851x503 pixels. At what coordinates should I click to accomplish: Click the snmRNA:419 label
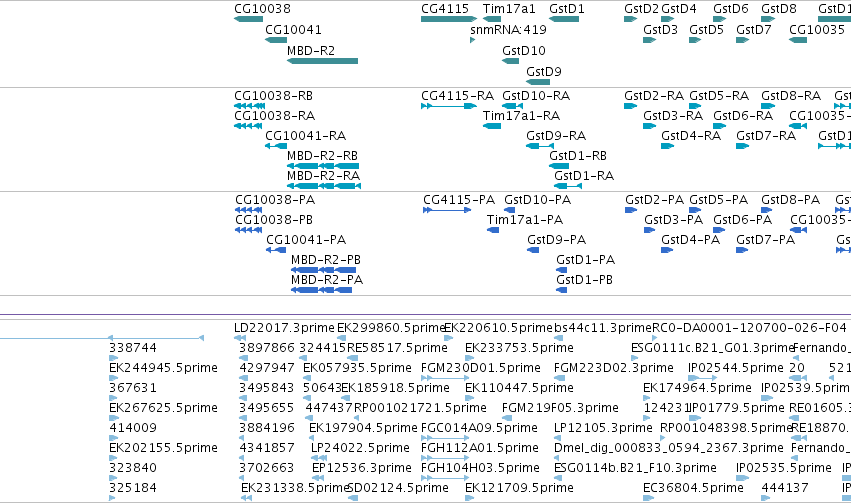click(508, 29)
